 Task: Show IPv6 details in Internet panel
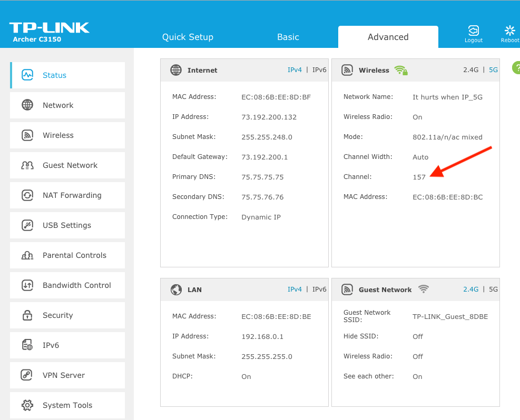(319, 70)
